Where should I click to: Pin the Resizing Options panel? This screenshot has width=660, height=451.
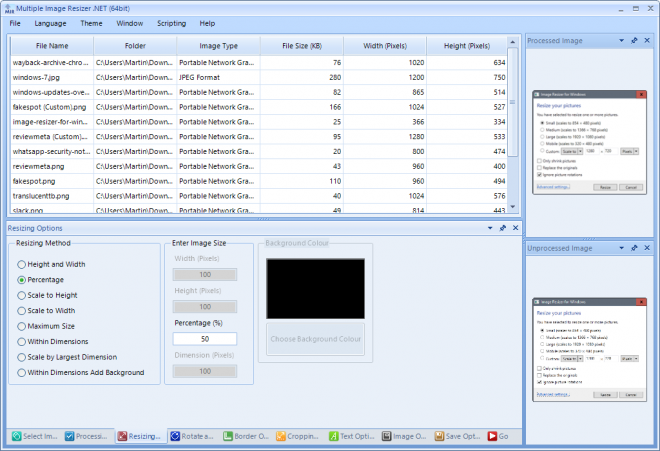point(502,228)
